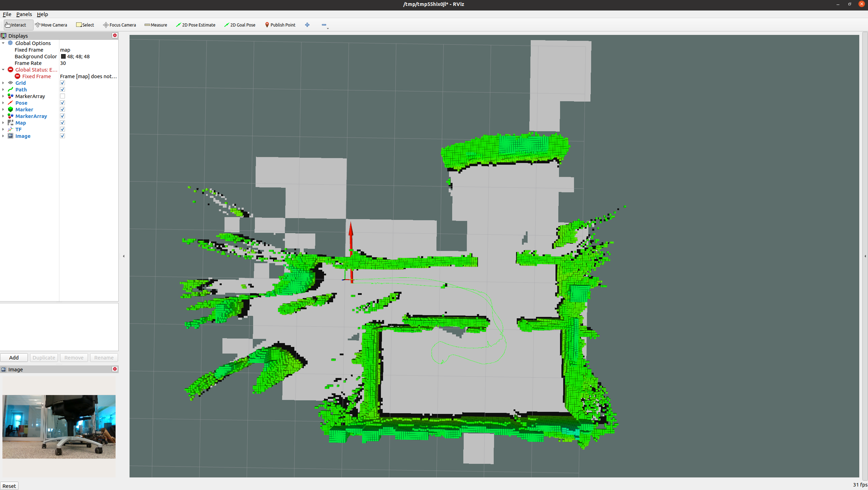Select the Focus Camera tool
Viewport: 868px width, 490px height.
tap(119, 25)
